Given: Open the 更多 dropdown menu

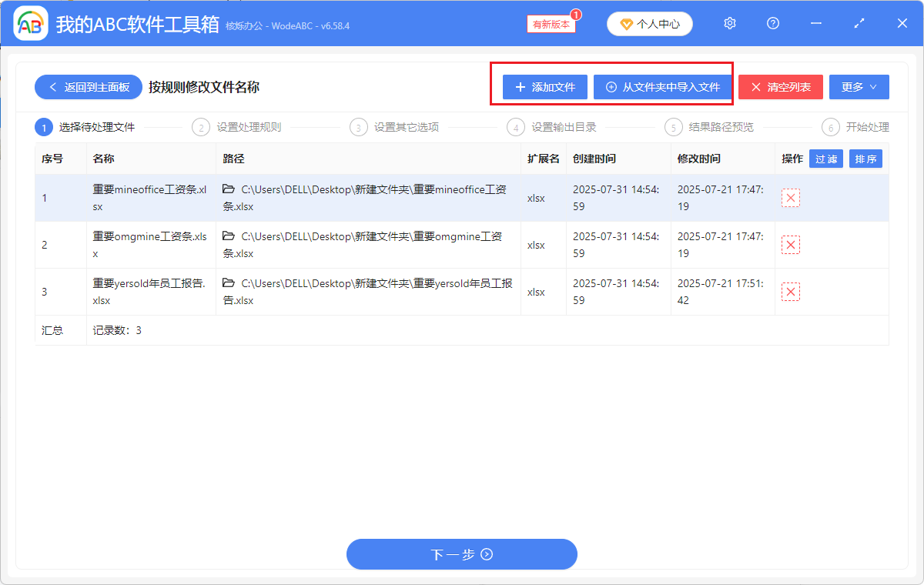Looking at the screenshot, I should tap(859, 86).
